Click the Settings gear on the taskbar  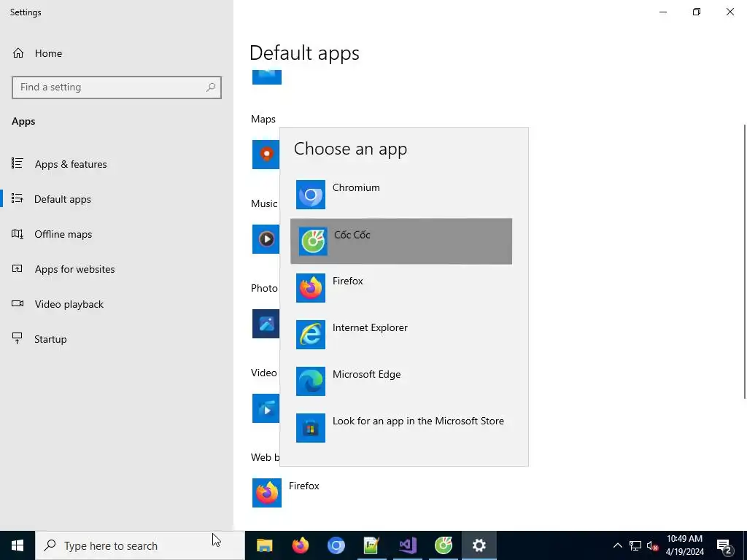click(x=479, y=545)
